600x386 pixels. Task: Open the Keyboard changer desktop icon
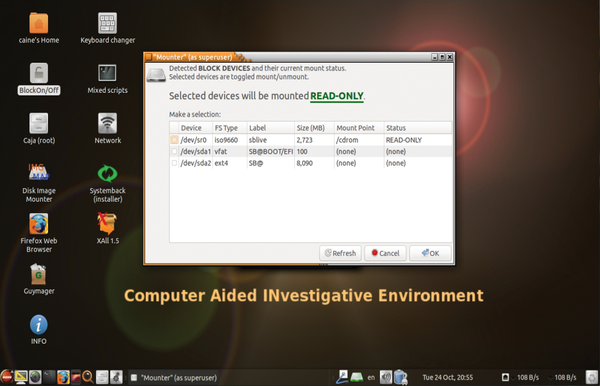click(108, 23)
